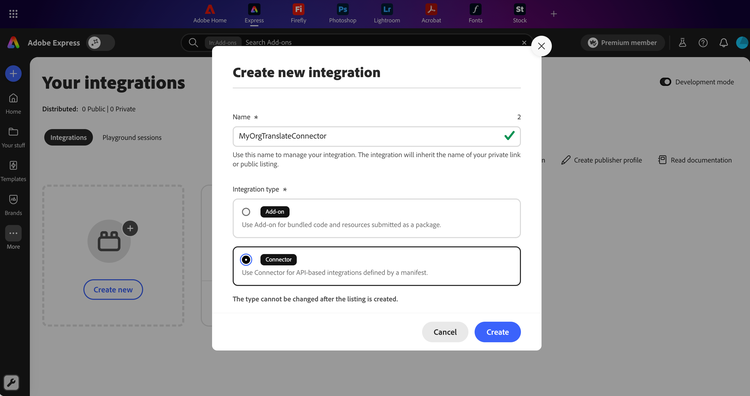Clear the Search Add-ons field
This screenshot has height=396, width=750.
[x=524, y=43]
